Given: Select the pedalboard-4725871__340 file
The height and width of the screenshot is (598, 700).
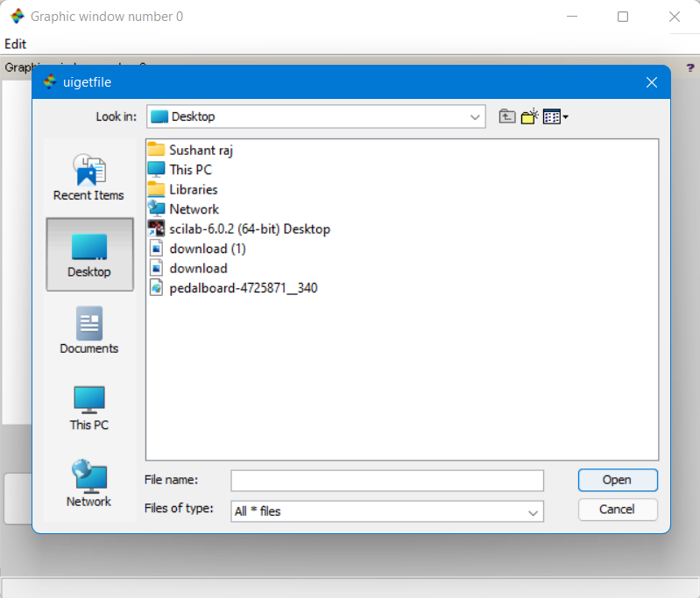Looking at the screenshot, I should click(x=233, y=288).
